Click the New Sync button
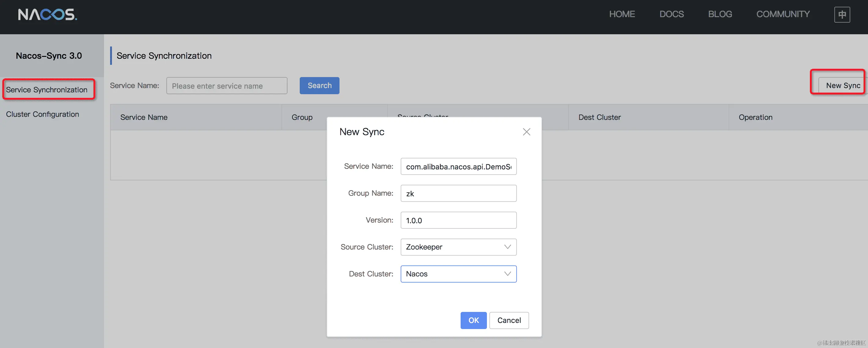This screenshot has width=868, height=348. 842,86
